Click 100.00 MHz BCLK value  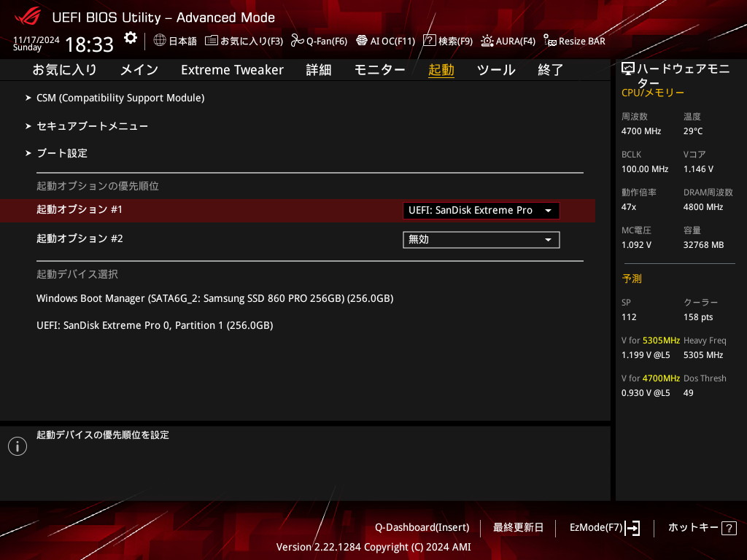(x=645, y=169)
